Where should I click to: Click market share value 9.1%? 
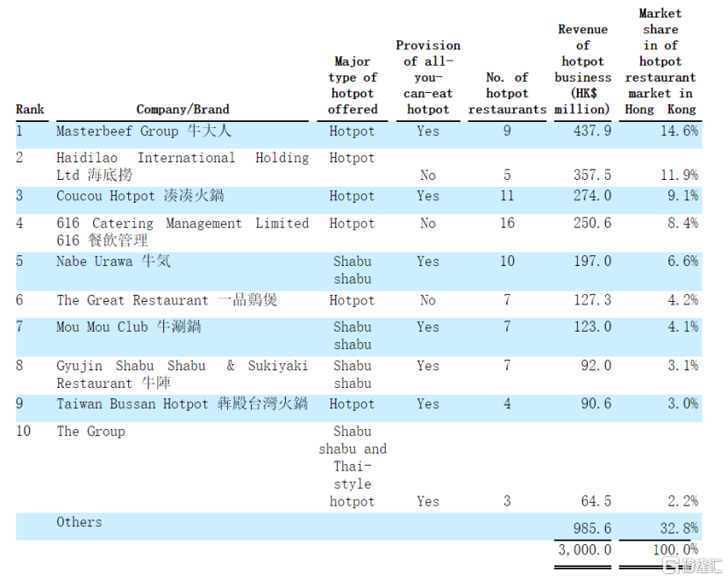pos(682,196)
